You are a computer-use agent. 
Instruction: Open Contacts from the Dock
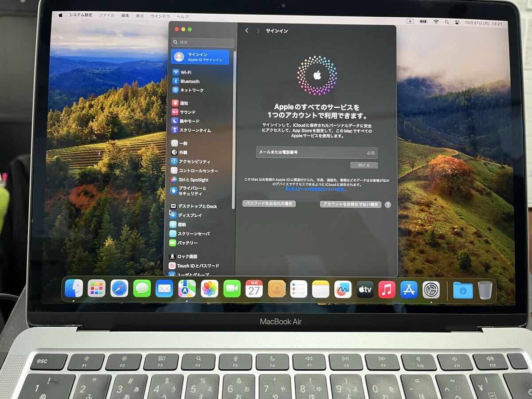(x=277, y=289)
